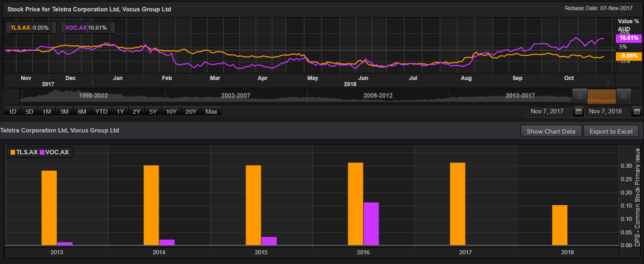644x264 pixels.
Task: Click the orange -9.05% value flag
Action: pyautogui.click(x=629, y=56)
